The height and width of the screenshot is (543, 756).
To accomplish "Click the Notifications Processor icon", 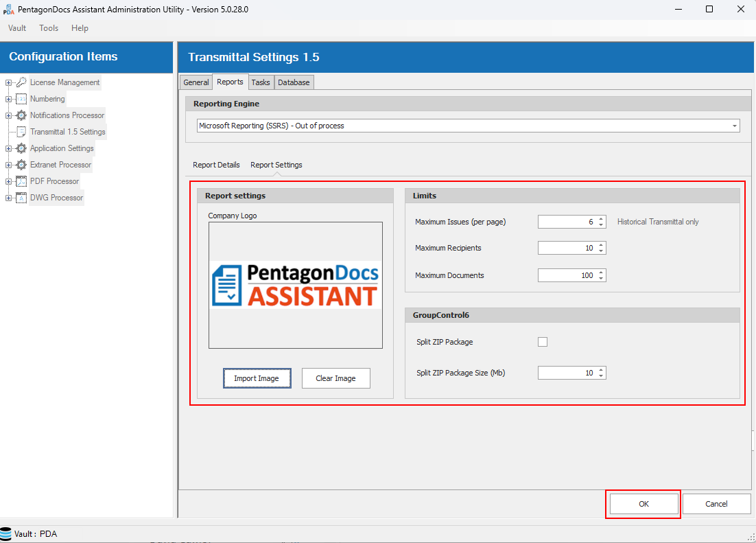I will point(21,115).
